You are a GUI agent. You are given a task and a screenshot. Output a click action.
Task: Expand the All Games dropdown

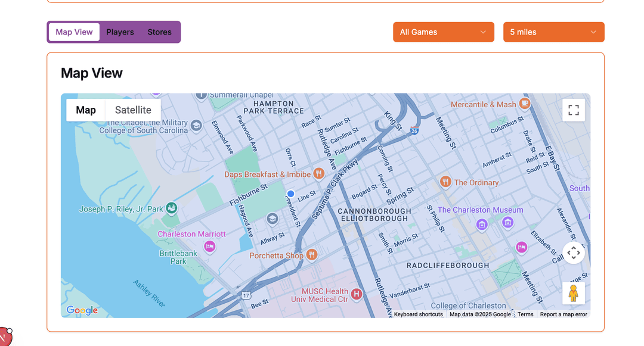[x=444, y=32]
